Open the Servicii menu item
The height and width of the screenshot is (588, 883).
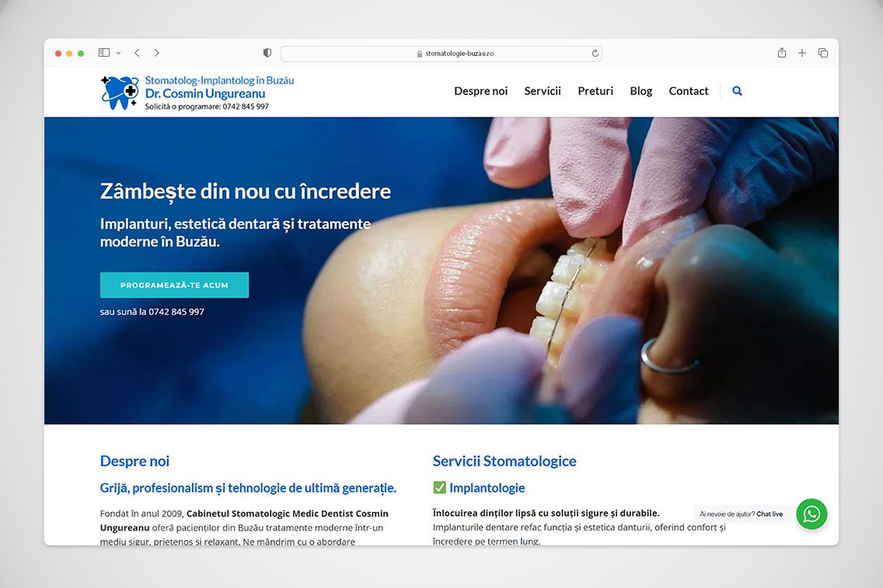coord(543,91)
